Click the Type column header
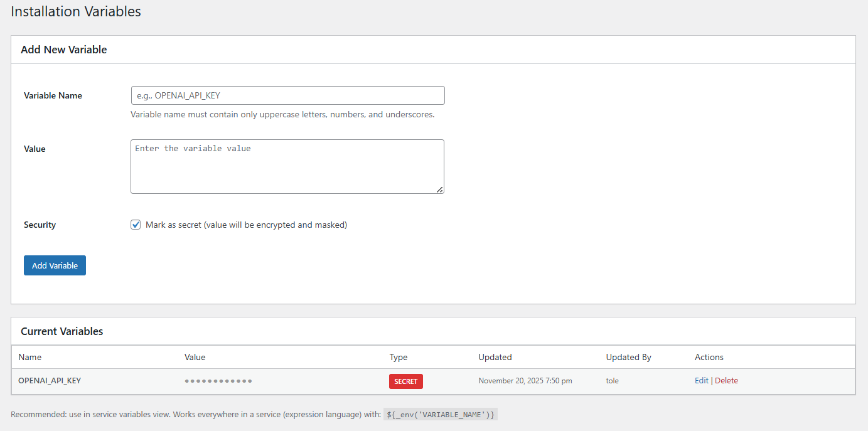 click(398, 357)
